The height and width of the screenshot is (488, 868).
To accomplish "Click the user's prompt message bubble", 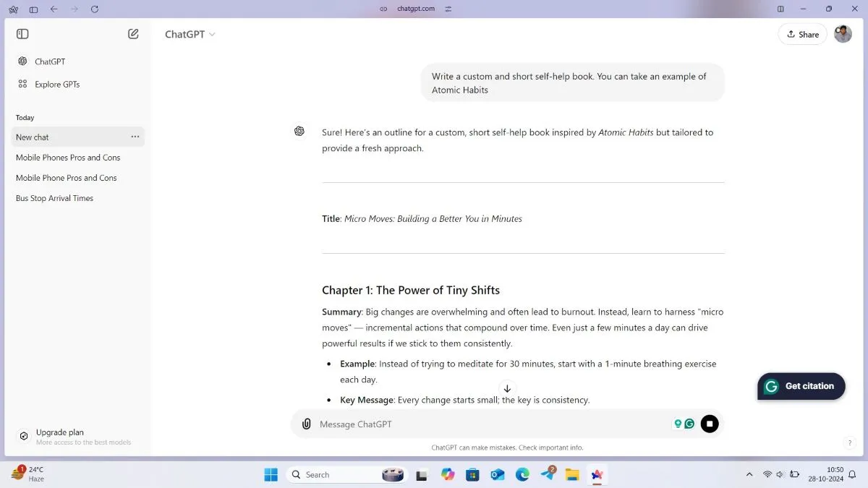I will tap(572, 83).
